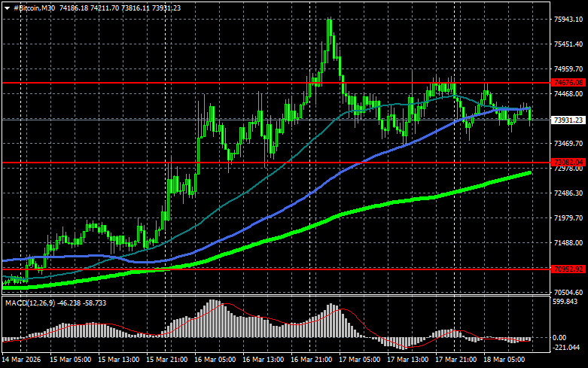Click the MACD(12,26,9) indicator label
The height and width of the screenshot is (368, 588).
click(x=30, y=303)
